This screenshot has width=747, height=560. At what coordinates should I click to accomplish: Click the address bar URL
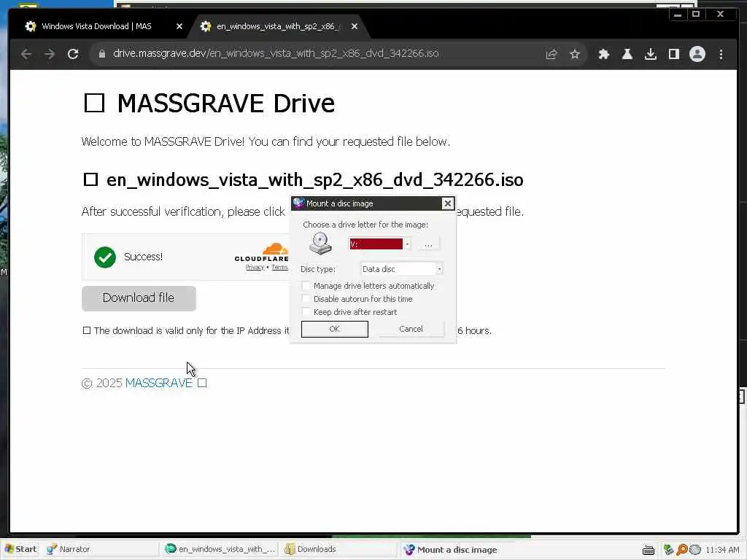pyautogui.click(x=275, y=53)
